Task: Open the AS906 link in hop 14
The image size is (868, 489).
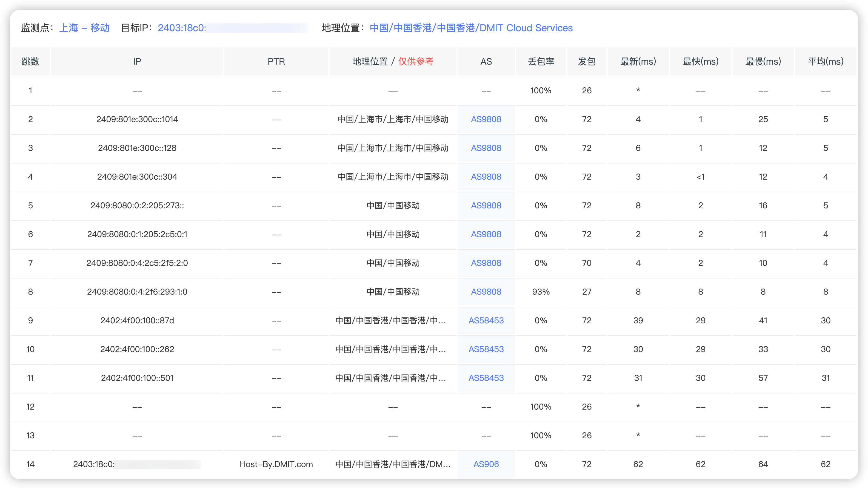Action: coord(486,464)
